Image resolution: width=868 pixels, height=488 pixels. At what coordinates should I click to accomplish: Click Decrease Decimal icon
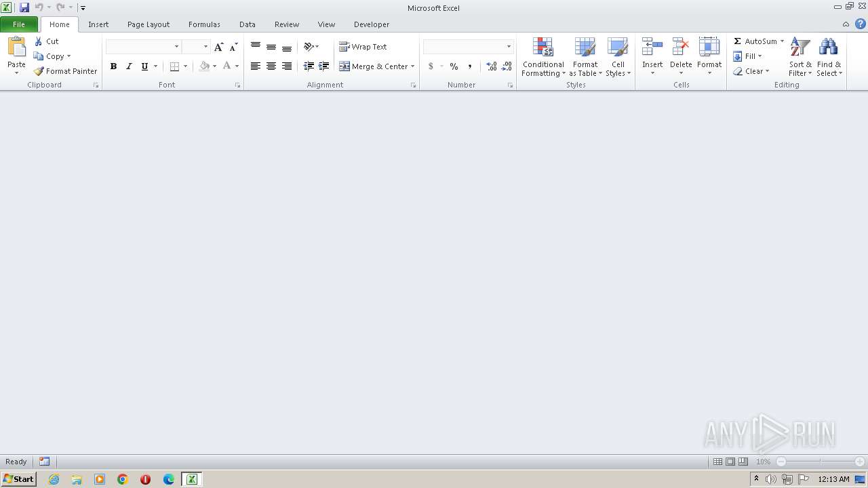pyautogui.click(x=507, y=66)
